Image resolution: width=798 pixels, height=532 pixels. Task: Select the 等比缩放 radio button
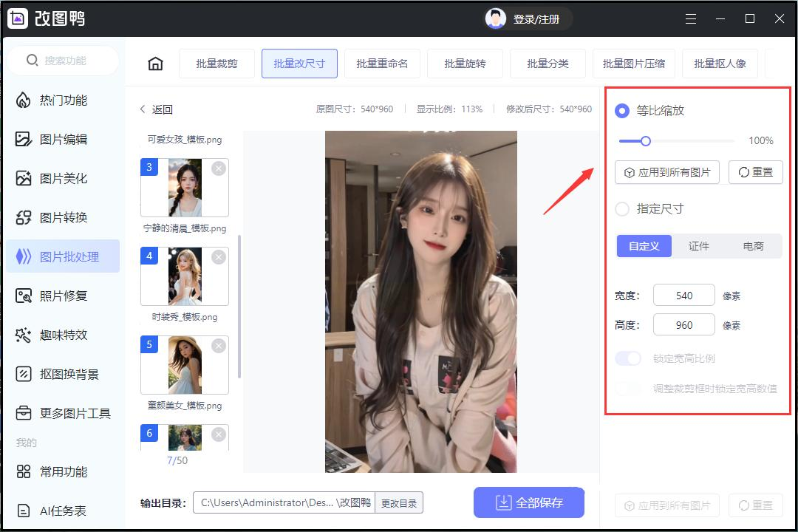coord(622,111)
